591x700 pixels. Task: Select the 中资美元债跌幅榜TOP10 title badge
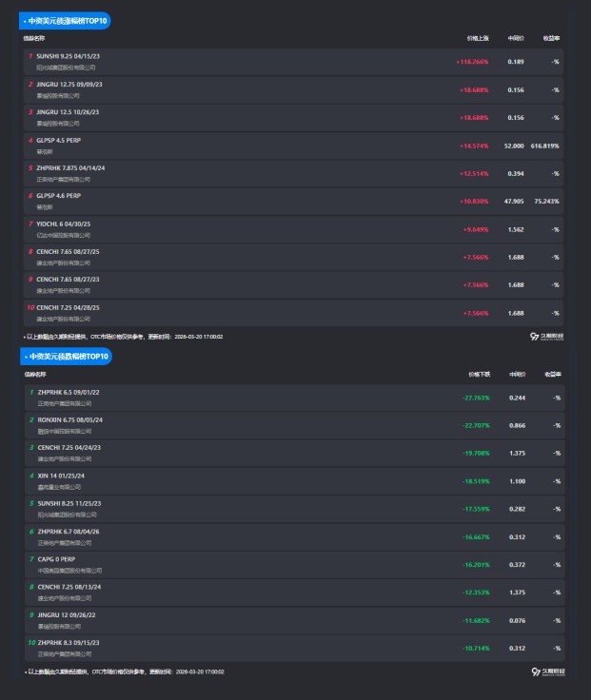tap(67, 357)
